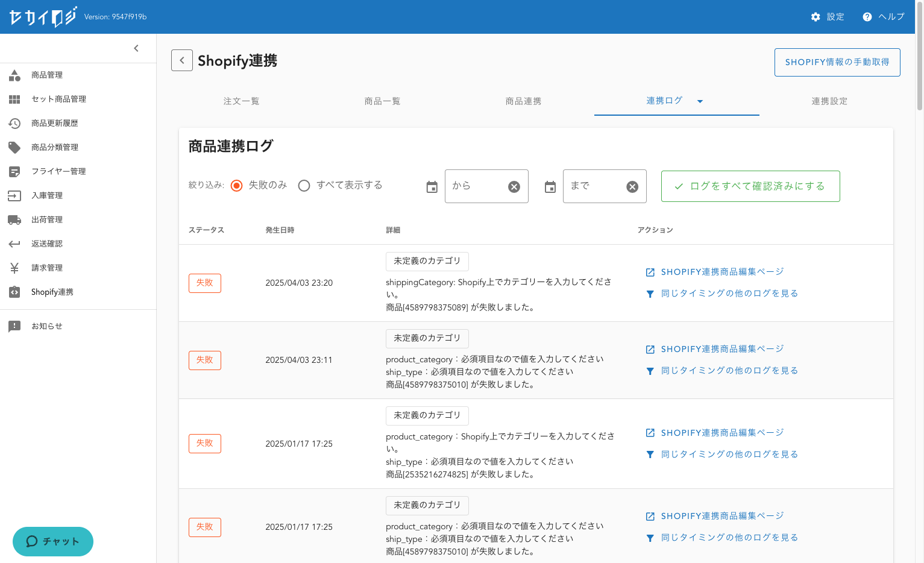
Task: Select the 失敗のみ radio button
Action: (x=237, y=186)
